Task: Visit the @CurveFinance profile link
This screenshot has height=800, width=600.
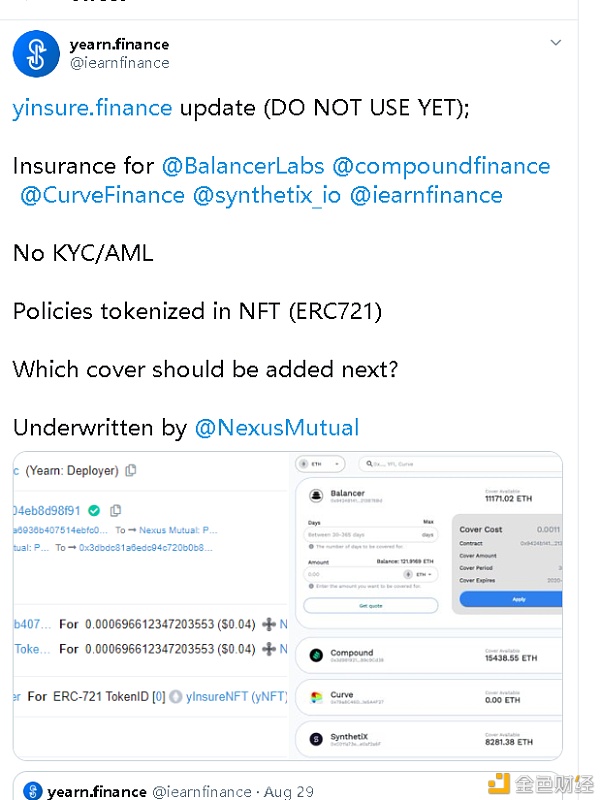Action: [x=103, y=195]
